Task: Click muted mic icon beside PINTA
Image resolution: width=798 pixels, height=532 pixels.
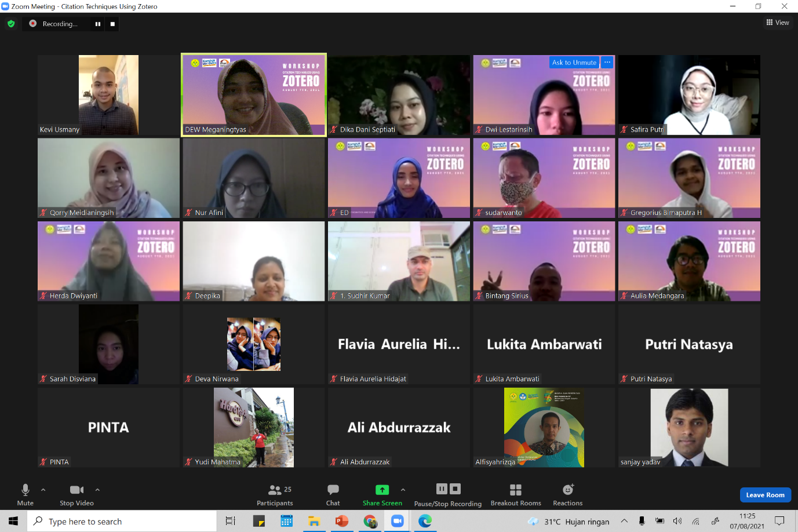Action: pos(43,462)
